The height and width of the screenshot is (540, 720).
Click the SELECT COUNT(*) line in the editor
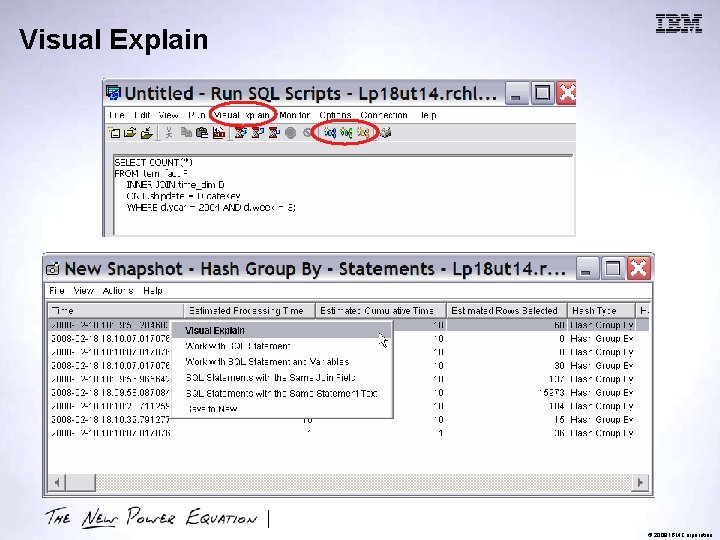tap(154, 162)
